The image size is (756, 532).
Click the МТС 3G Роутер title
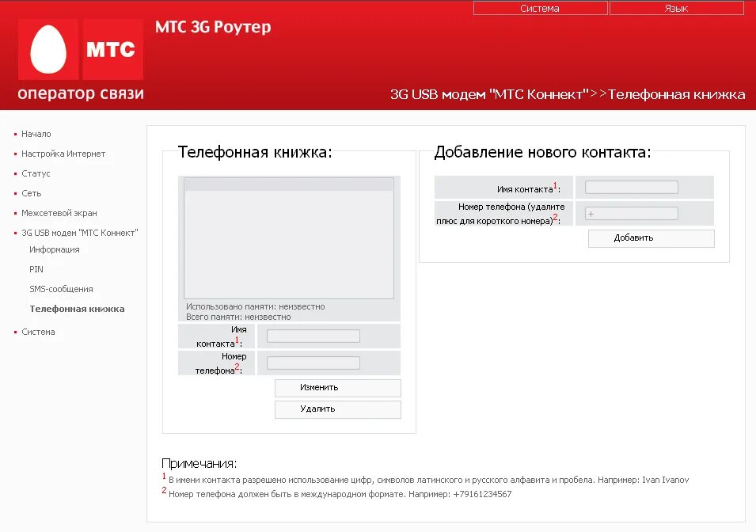[213, 28]
